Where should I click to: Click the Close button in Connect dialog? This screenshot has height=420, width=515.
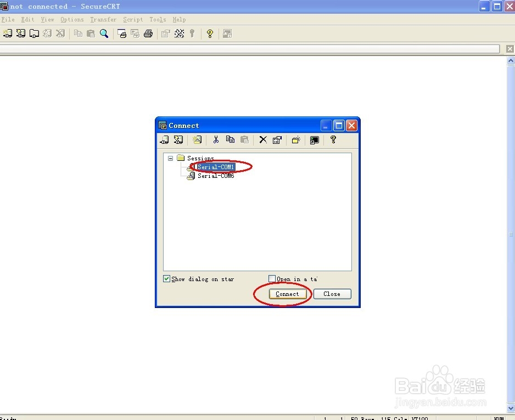click(x=332, y=294)
